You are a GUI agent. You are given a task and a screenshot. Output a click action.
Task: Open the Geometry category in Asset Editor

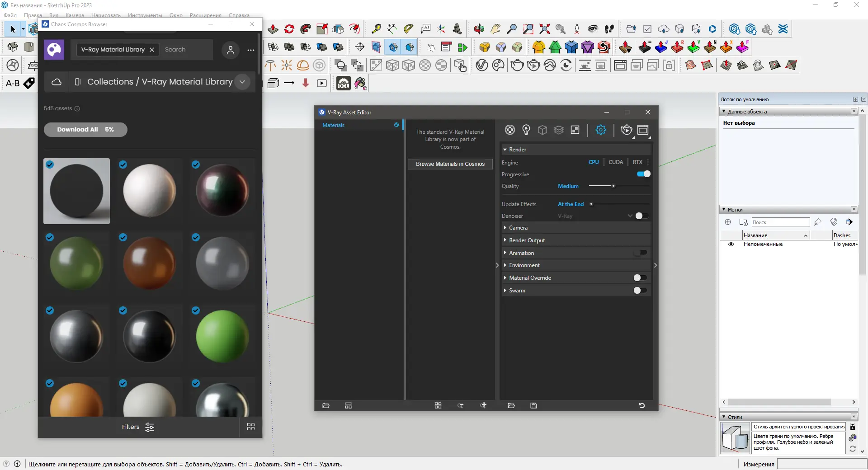pos(542,130)
